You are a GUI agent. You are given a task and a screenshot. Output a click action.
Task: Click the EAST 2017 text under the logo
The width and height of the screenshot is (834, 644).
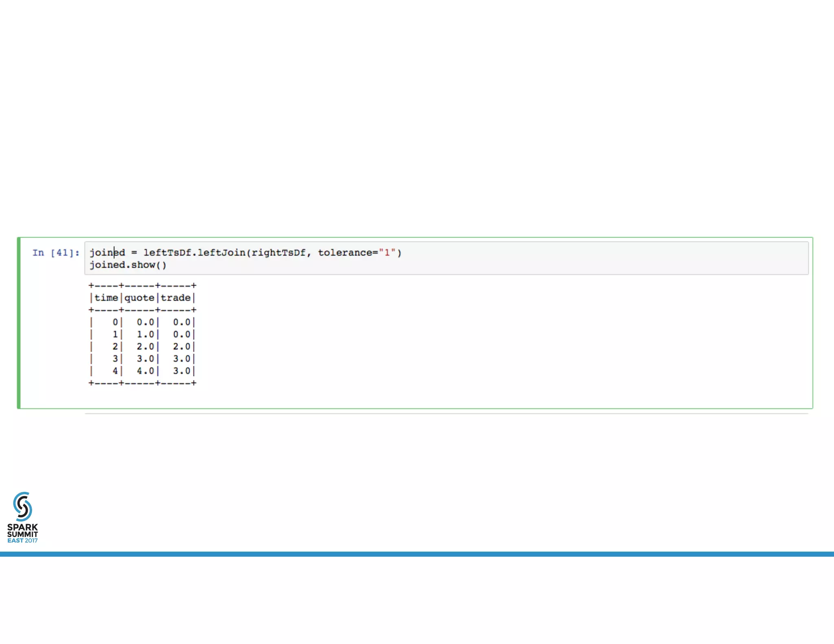[x=22, y=541]
